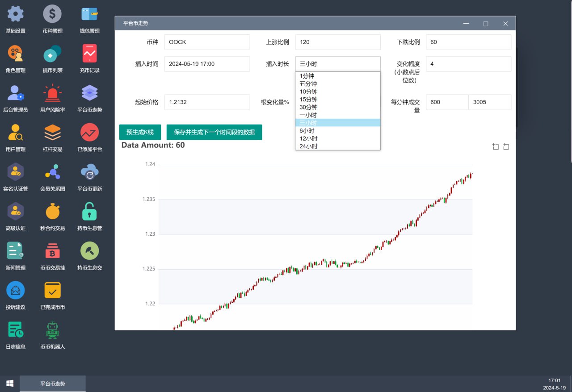This screenshot has height=392, width=572.
Task: Open the 会员关系图 icon
Action: (52, 172)
